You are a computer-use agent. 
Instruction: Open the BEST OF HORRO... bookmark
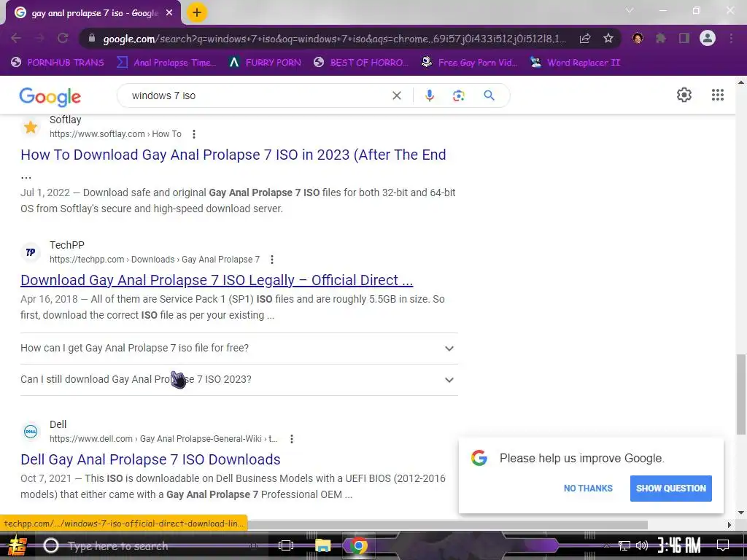click(x=361, y=63)
